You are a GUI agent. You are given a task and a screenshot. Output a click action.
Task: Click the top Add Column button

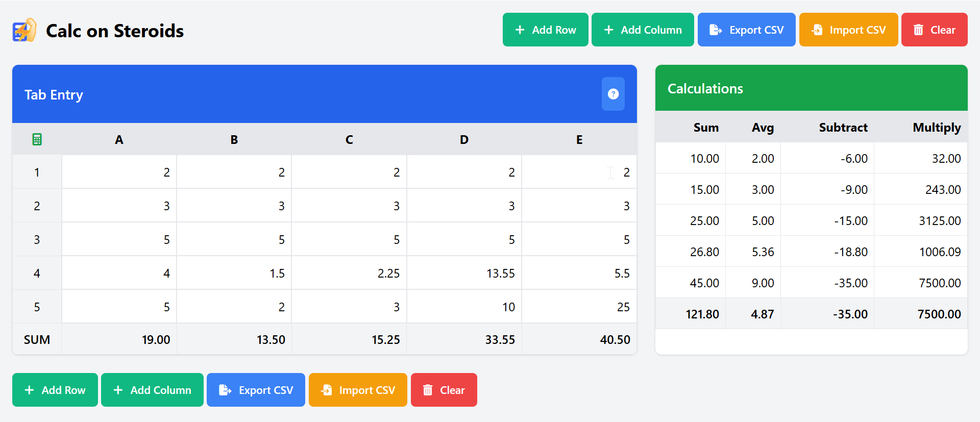(643, 30)
